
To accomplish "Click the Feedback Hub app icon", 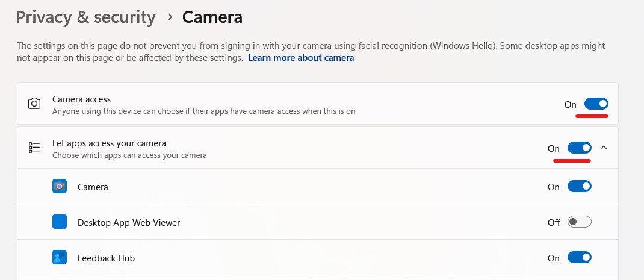I will [x=60, y=258].
